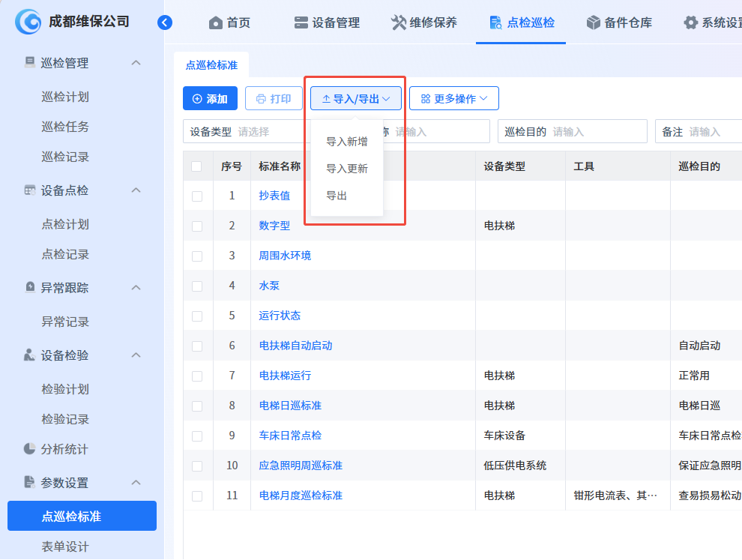Click the grid icon in 更多操作 button
The image size is (742, 560).
[426, 99]
